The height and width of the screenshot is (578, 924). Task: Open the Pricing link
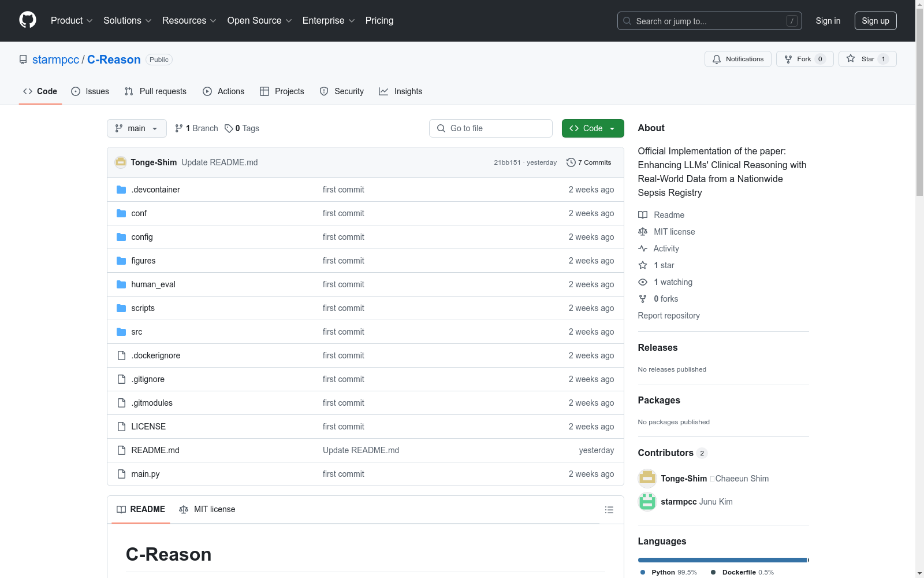click(379, 20)
